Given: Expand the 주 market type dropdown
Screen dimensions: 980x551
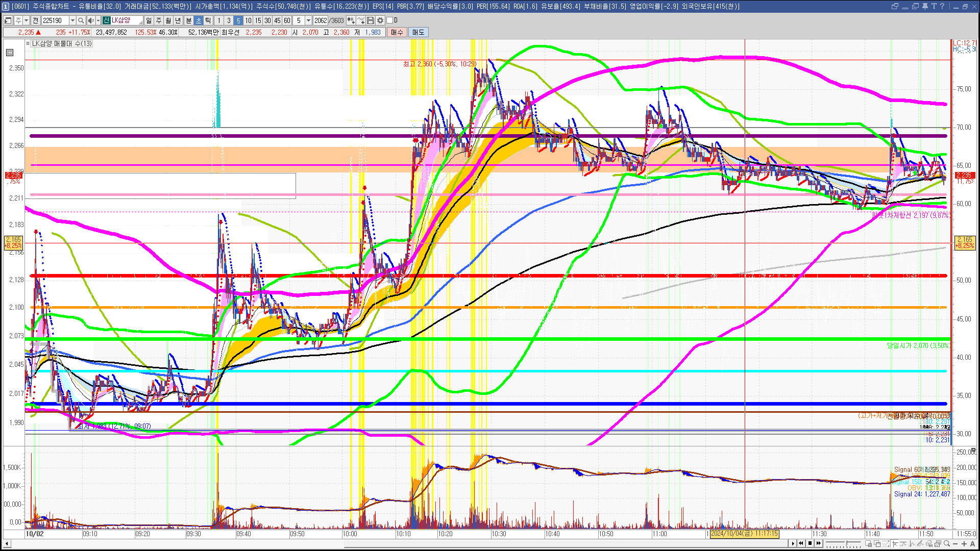Looking at the screenshot, I should click(x=26, y=20).
